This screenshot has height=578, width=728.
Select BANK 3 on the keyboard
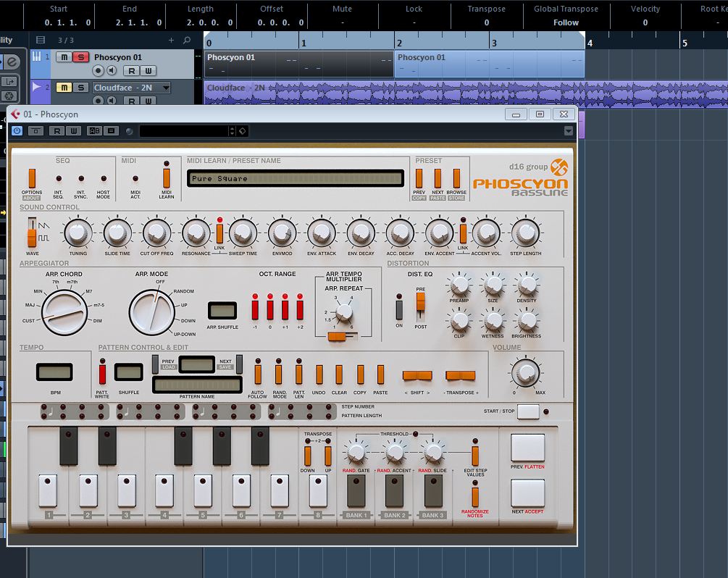[433, 491]
